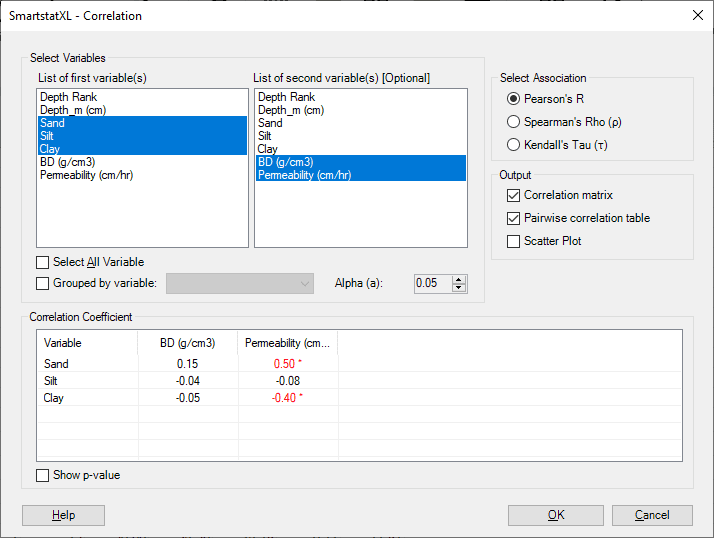
Task: Pick Permeability (cm/hr) in first variable list
Action: (x=86, y=175)
